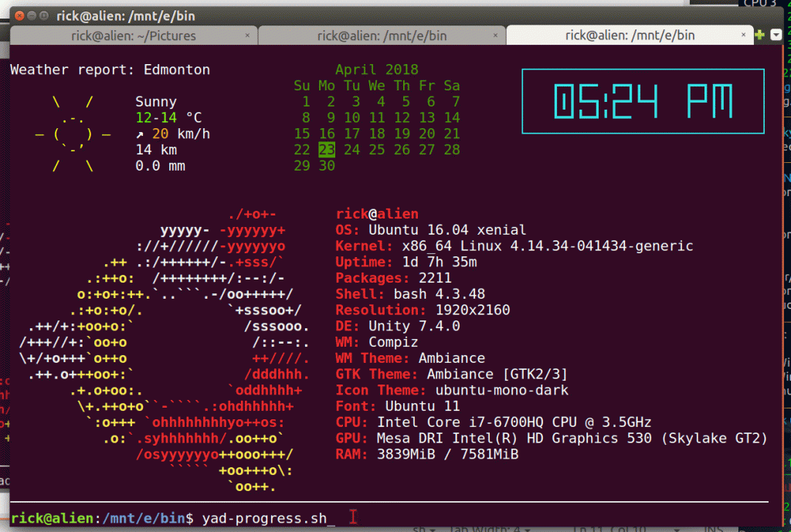Close the inactive middle /mnt/e/bin tab
791x532 pixels.
tap(495, 36)
